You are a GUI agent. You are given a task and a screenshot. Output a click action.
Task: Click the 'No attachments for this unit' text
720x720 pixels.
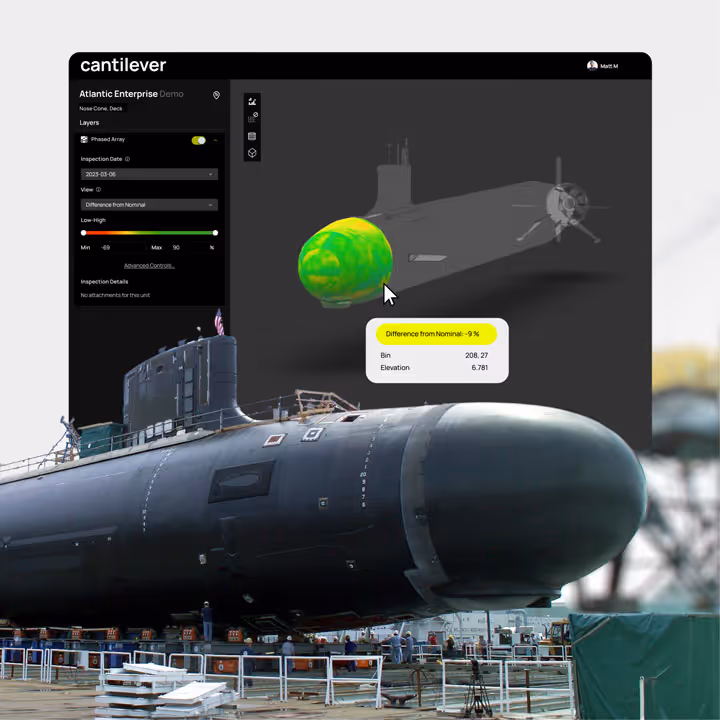tap(115, 295)
